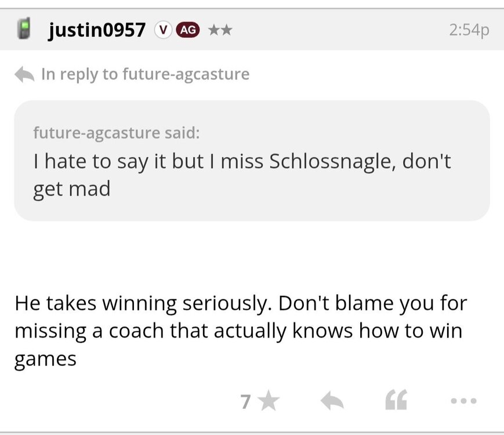Screen dimensions: 504x435
Task: Click the star count number 7
Action: [x=246, y=400]
